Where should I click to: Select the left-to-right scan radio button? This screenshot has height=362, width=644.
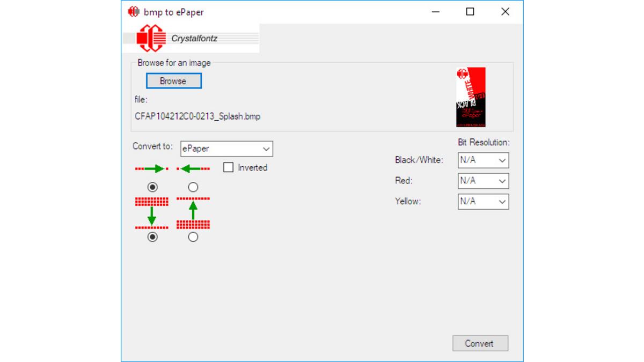point(152,187)
